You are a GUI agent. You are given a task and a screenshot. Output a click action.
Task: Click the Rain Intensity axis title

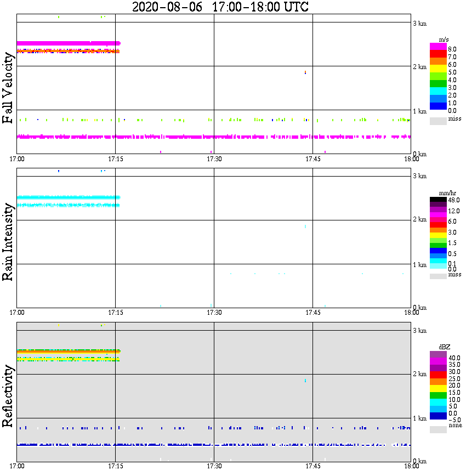coord(8,242)
